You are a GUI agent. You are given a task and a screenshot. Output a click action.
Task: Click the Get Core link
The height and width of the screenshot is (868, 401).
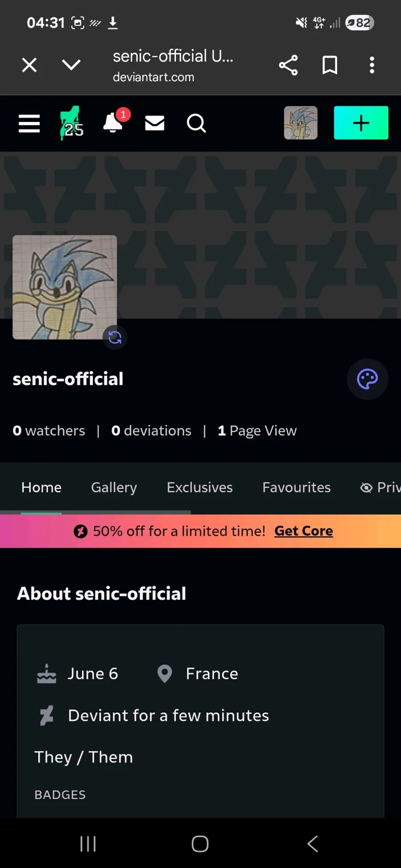click(x=303, y=531)
